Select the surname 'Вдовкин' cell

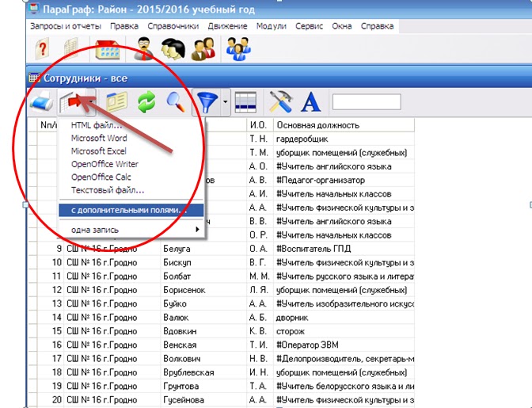click(203, 331)
